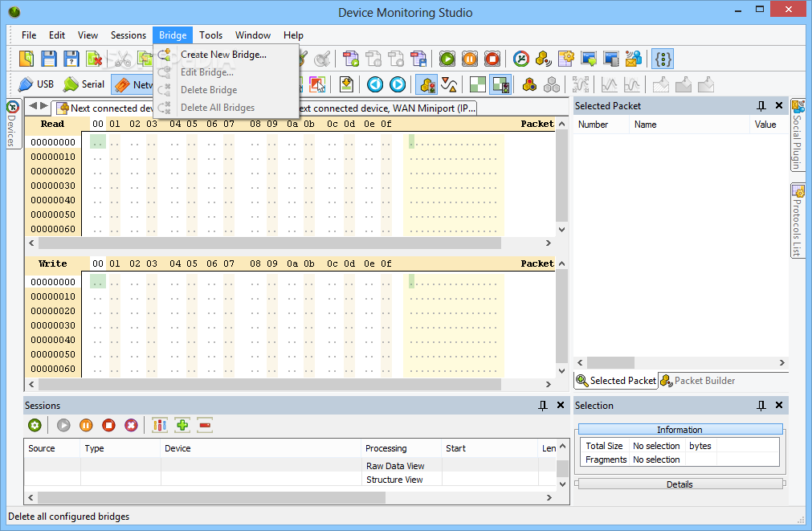Click the monitor with green arrow icon
The width and height of the screenshot is (812, 531).
589,59
